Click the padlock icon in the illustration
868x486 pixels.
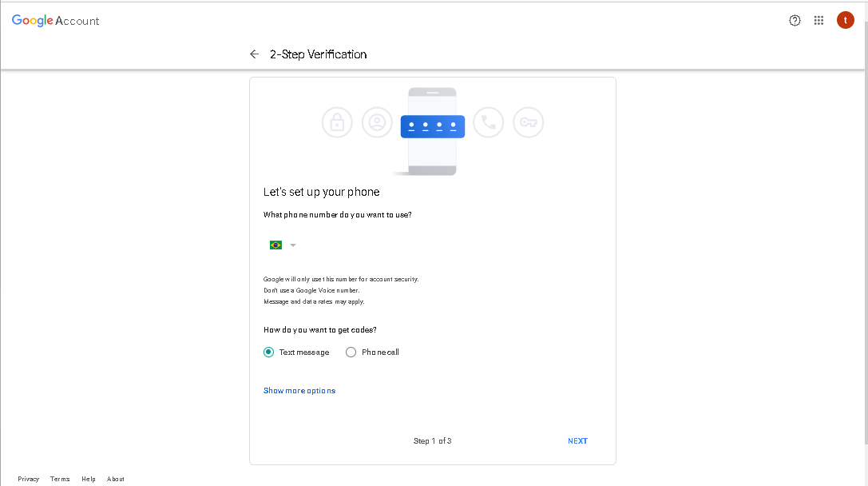pyautogui.click(x=337, y=122)
